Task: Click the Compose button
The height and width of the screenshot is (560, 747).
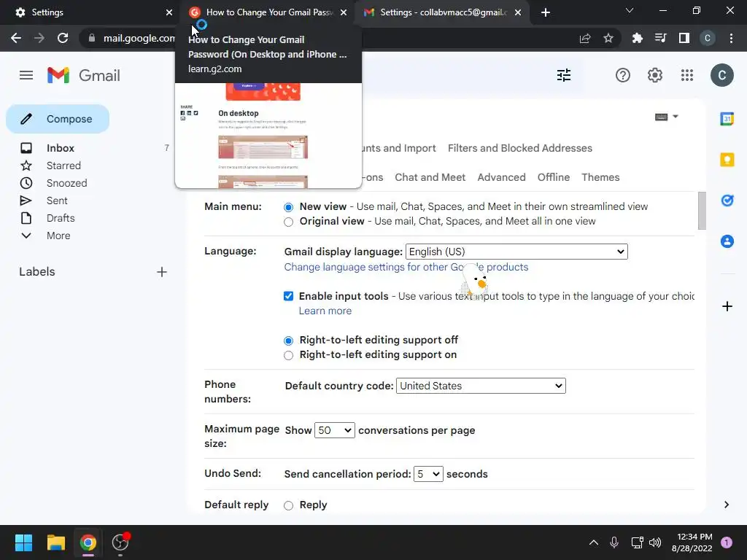Action: [58, 119]
